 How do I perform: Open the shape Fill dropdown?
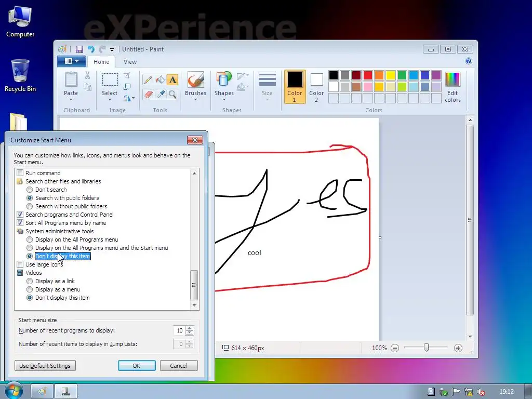[x=243, y=87]
